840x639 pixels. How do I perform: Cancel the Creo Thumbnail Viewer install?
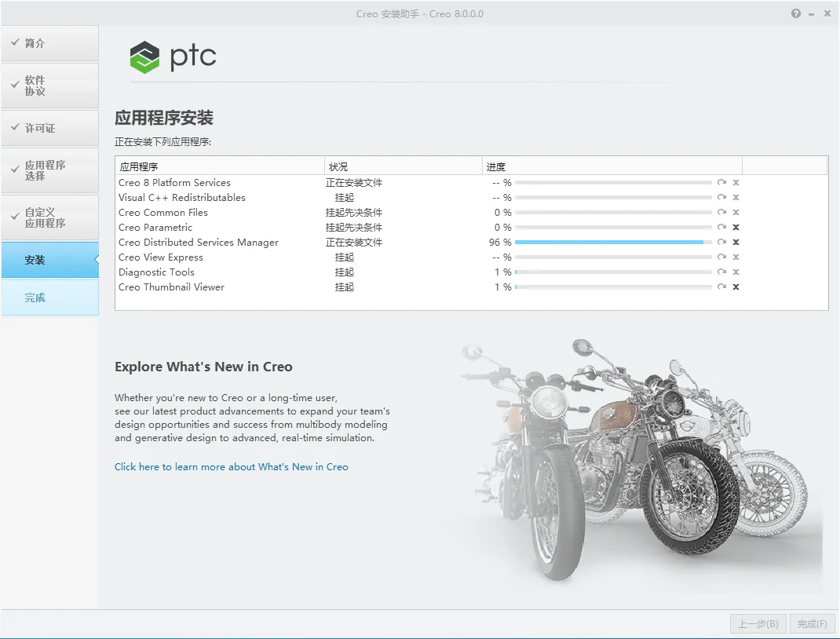(736, 287)
